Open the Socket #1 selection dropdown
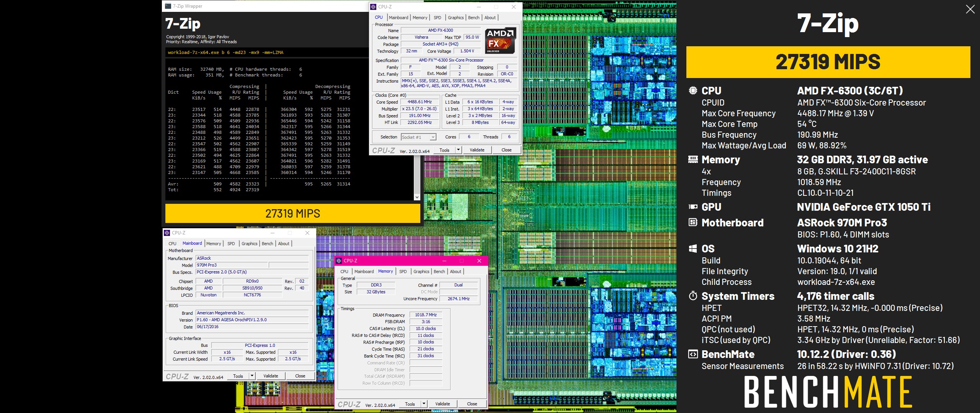 click(x=419, y=137)
